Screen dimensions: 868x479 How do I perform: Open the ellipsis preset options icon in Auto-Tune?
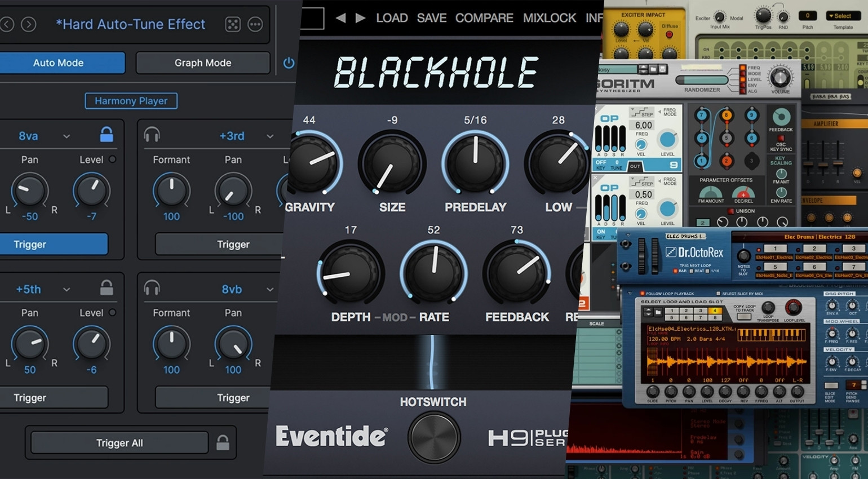(x=255, y=24)
